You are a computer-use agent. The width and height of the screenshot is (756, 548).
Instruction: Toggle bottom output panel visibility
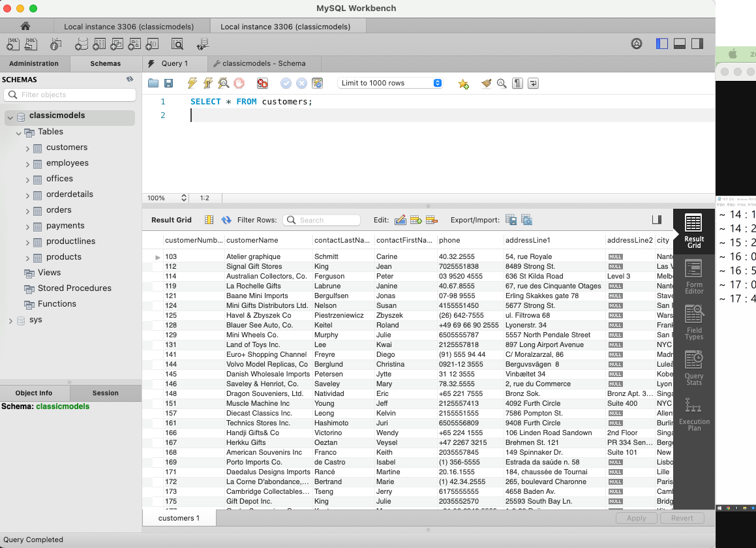pyautogui.click(x=680, y=44)
